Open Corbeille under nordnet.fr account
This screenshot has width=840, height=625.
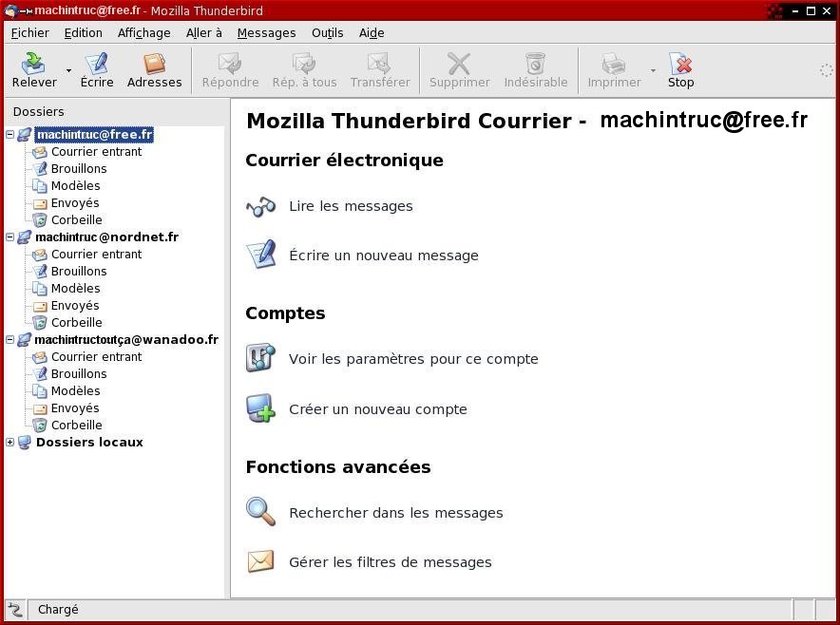(x=77, y=323)
